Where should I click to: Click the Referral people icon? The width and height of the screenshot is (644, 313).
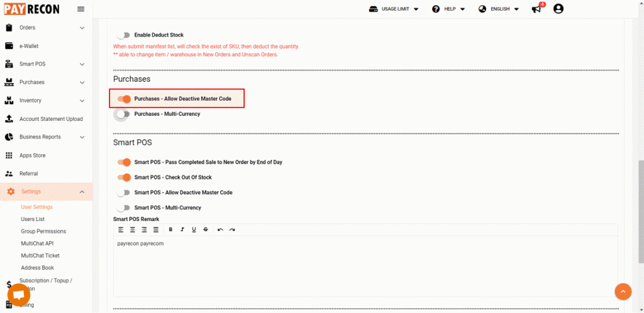tap(9, 174)
